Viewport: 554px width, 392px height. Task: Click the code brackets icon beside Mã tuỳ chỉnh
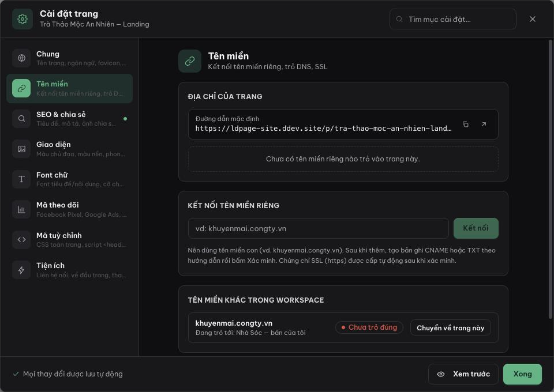tap(21, 240)
